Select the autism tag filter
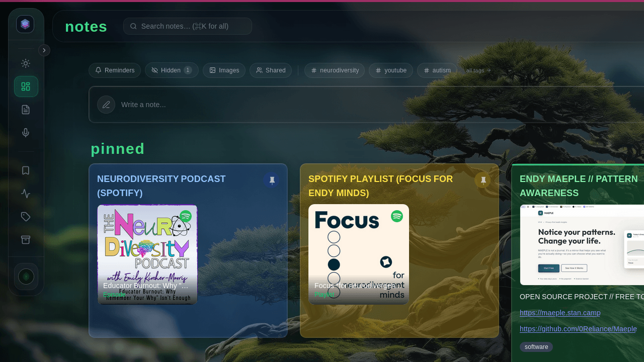 (437, 70)
